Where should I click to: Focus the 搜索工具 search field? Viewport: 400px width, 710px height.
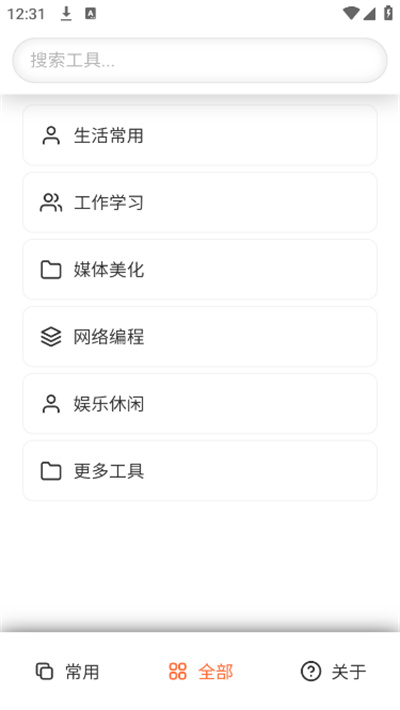click(200, 60)
